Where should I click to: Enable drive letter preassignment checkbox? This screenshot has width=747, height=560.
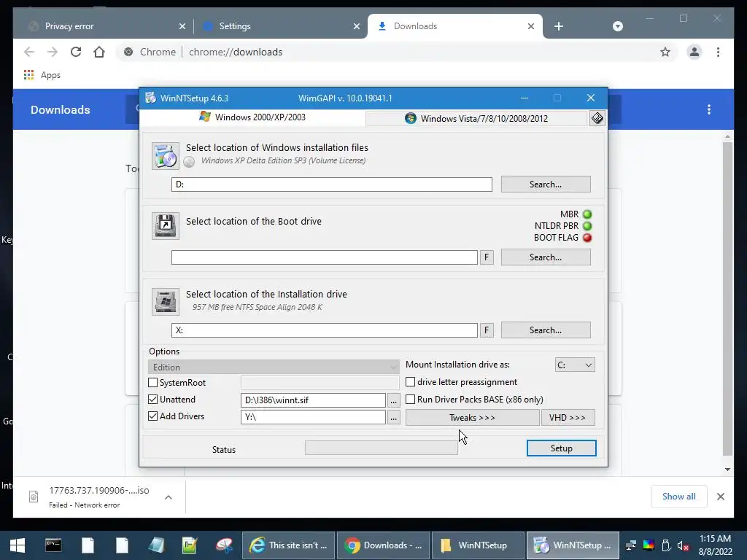point(410,382)
